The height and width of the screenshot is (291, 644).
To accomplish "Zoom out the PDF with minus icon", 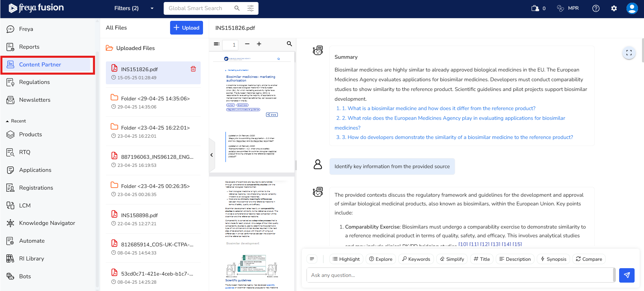I will click(x=247, y=44).
